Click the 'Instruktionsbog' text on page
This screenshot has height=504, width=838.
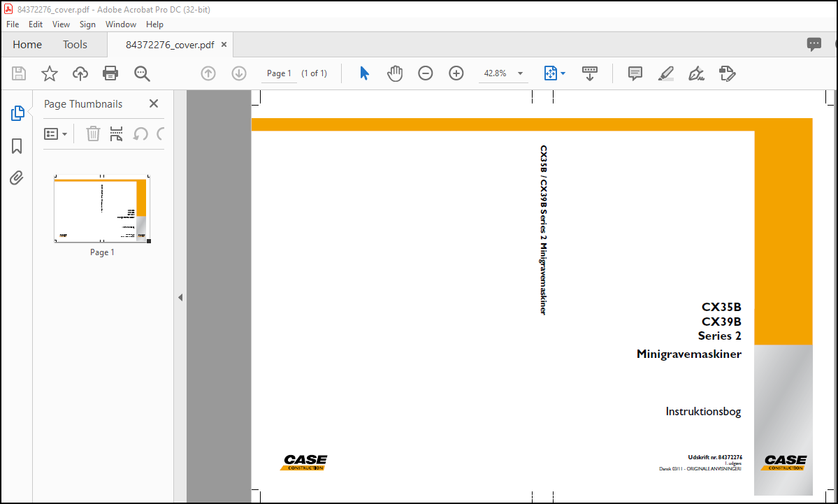(703, 412)
